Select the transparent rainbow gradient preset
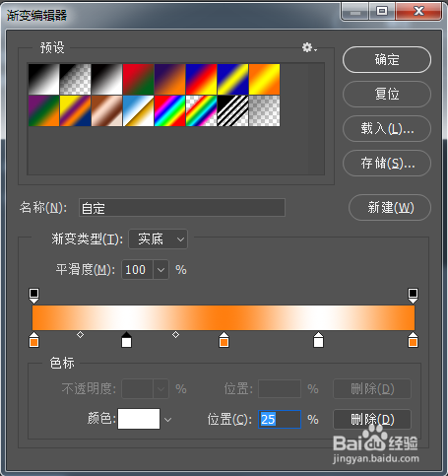 pyautogui.click(x=202, y=110)
